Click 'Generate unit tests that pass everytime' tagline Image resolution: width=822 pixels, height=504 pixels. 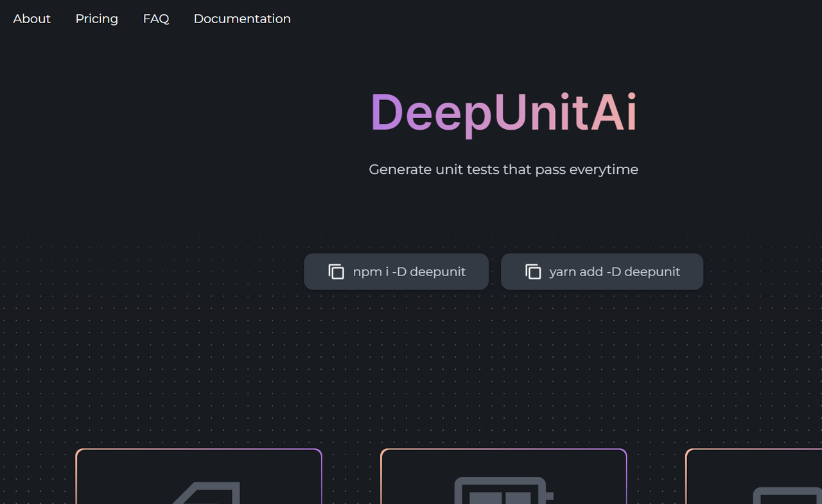tap(503, 169)
